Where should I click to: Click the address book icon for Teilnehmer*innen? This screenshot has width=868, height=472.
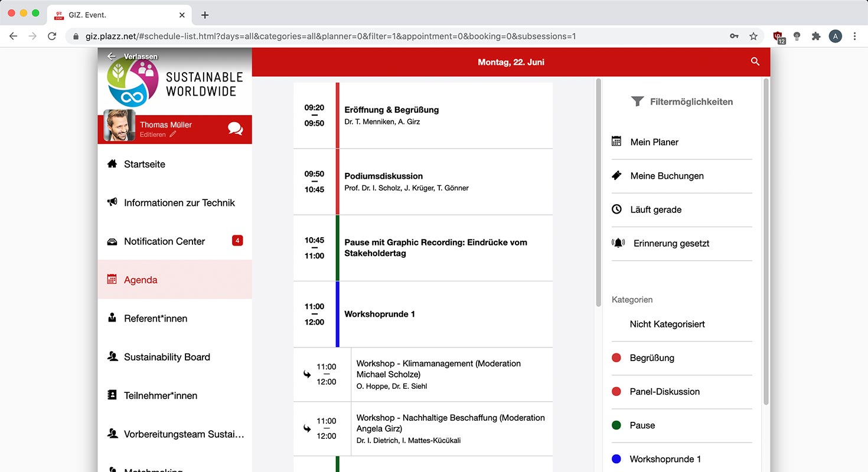pos(112,395)
